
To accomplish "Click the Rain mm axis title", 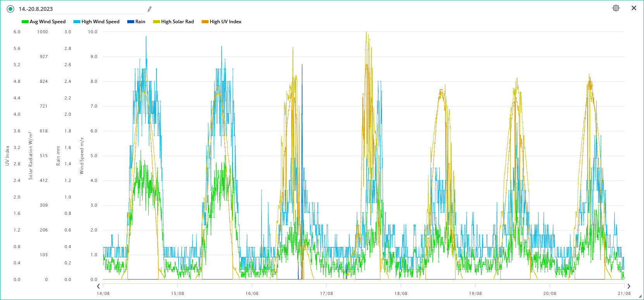I will click(x=58, y=156).
